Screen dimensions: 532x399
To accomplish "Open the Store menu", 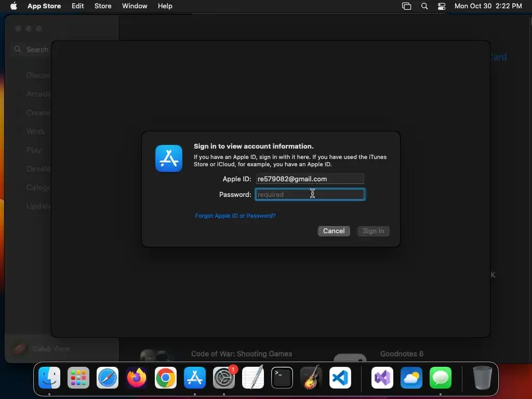I will (x=103, y=6).
